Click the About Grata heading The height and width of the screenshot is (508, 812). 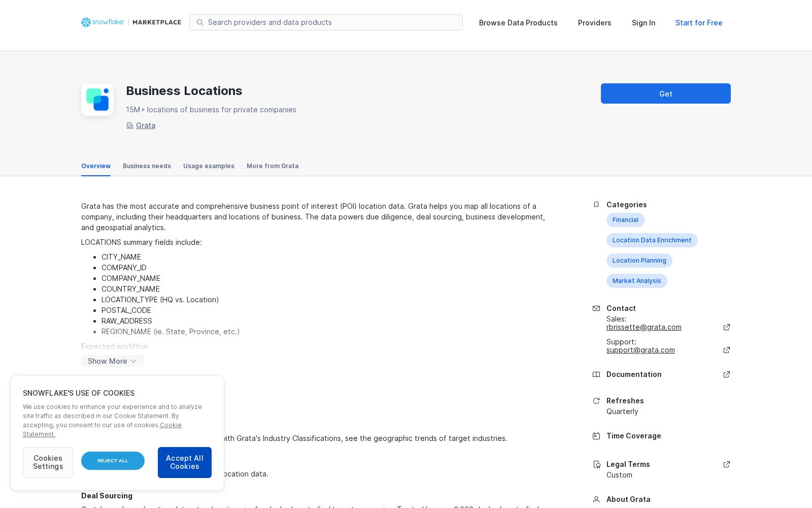[628, 499]
